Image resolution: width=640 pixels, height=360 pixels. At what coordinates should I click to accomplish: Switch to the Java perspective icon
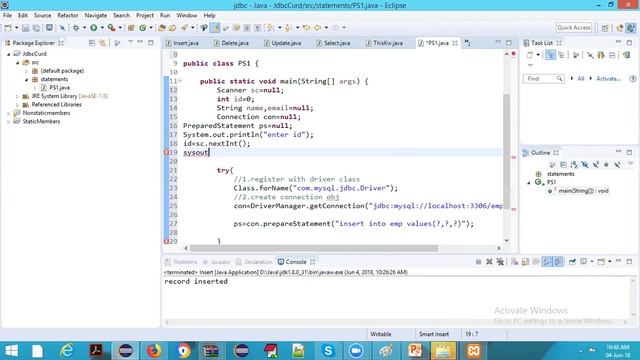point(631,28)
